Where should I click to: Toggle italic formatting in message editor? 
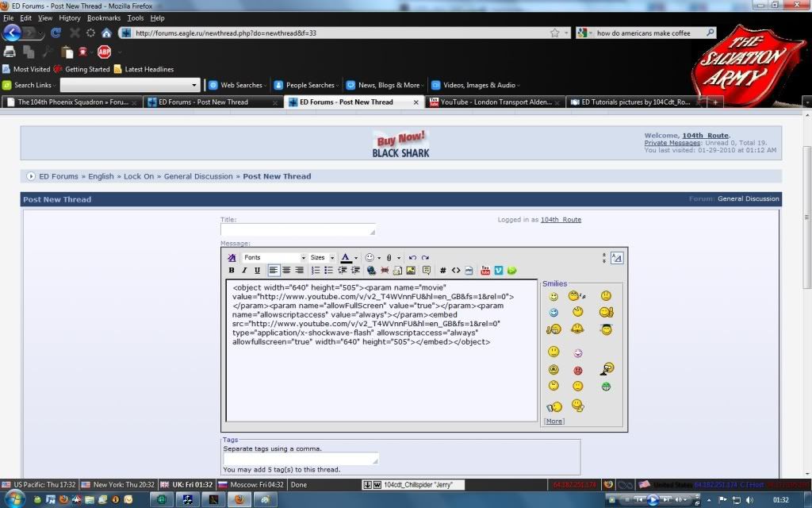coord(244,271)
